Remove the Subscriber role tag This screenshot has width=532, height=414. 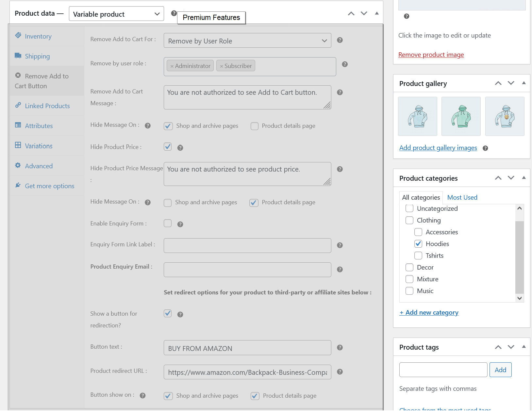click(222, 66)
